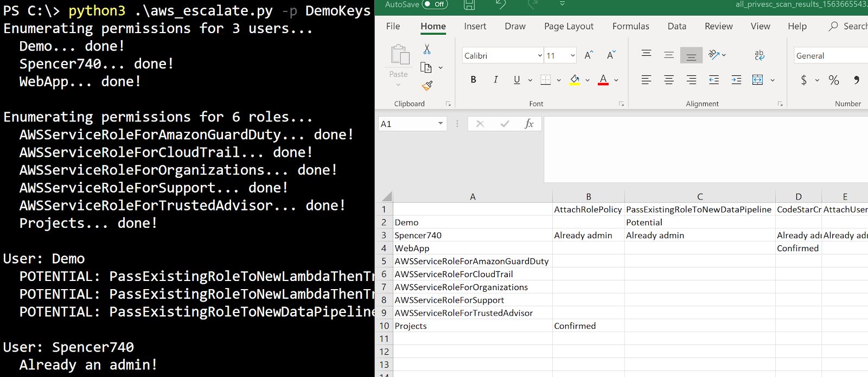
Task: Click the Percent Style icon
Action: tap(834, 80)
